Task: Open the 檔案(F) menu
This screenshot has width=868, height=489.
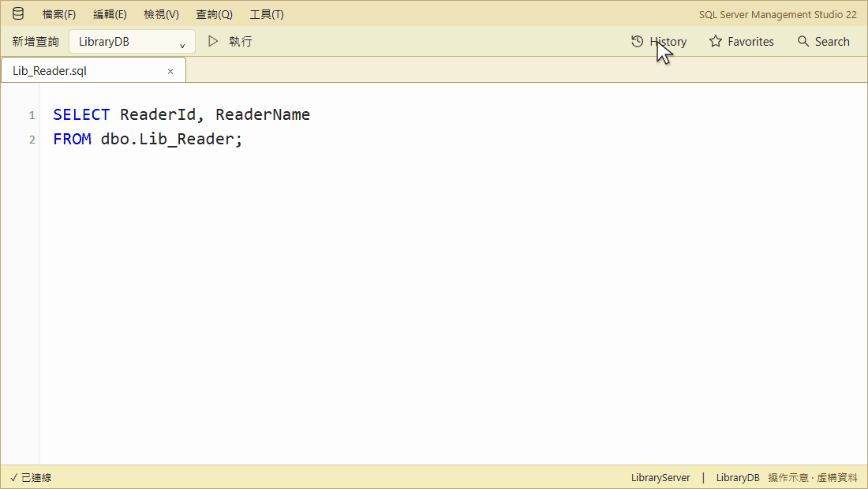Action: click(59, 14)
